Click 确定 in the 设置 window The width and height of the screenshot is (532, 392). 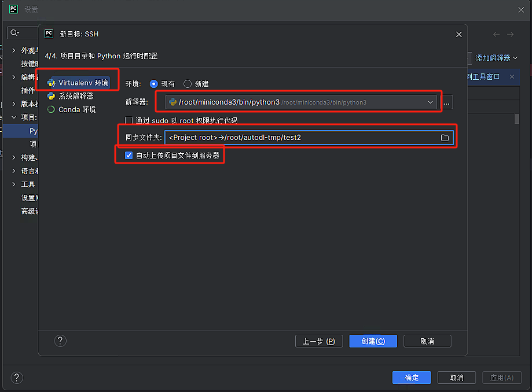[412, 378]
